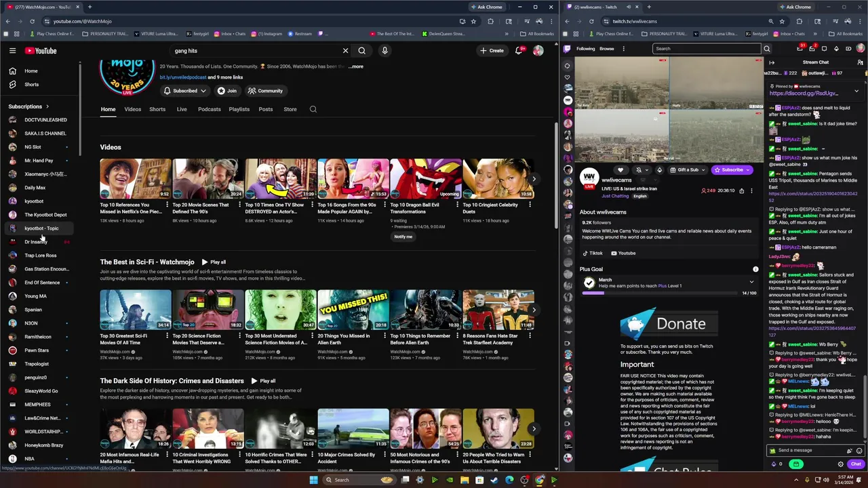Switch to the Videos channel tab

pos(133,109)
